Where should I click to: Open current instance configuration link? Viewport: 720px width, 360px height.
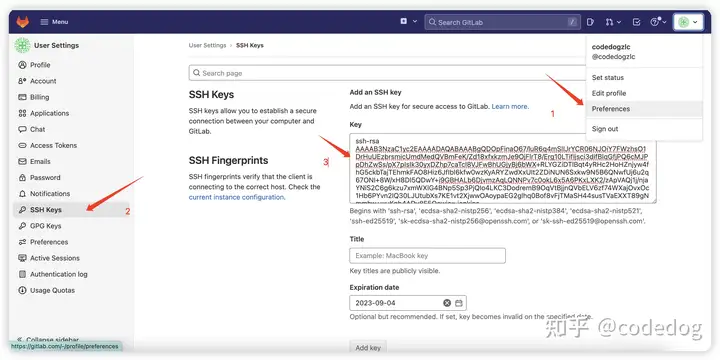click(236, 197)
